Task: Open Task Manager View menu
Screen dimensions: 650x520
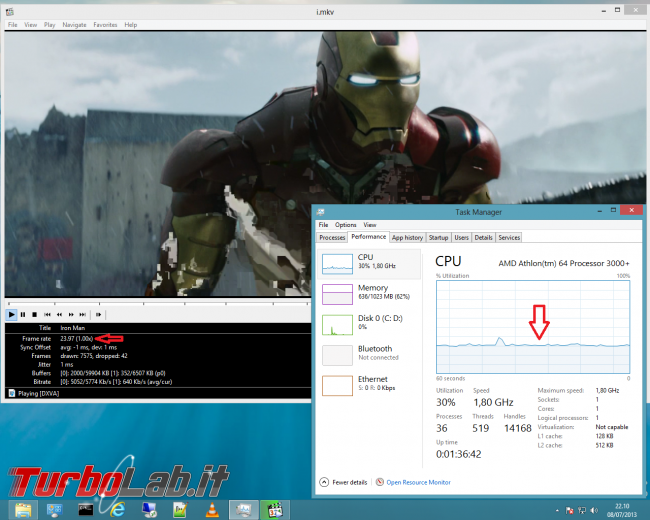Action: pyautogui.click(x=370, y=225)
